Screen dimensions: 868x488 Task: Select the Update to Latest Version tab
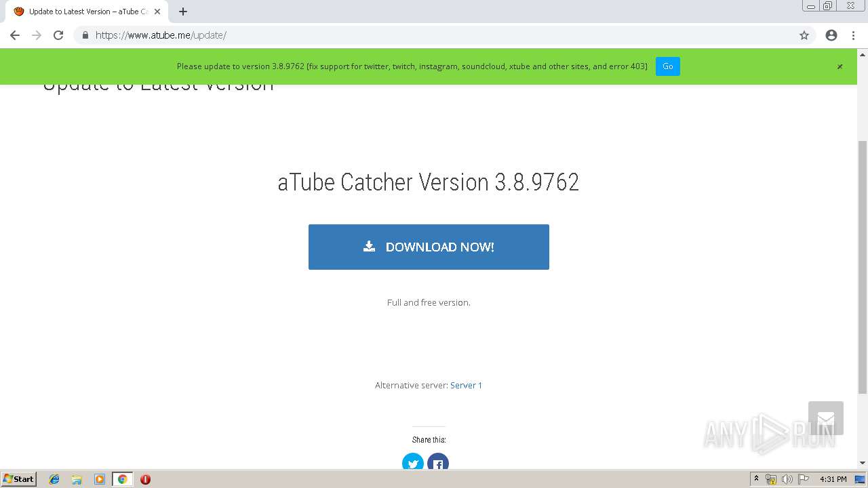(87, 12)
